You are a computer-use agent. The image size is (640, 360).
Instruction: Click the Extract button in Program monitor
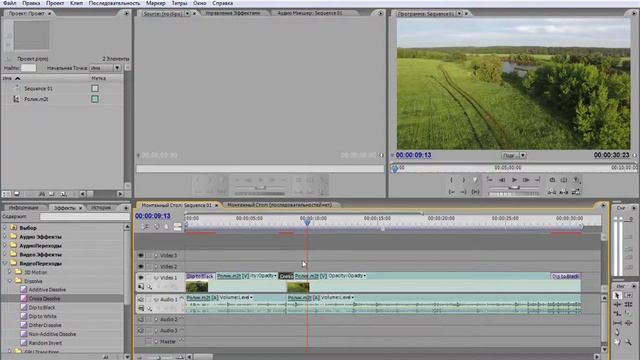(x=564, y=191)
